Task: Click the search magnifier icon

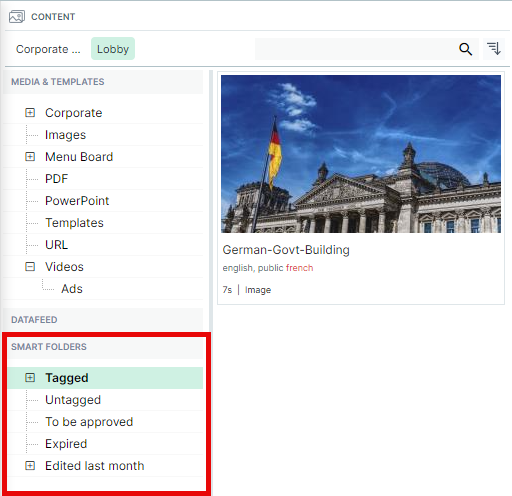Action: tap(465, 49)
